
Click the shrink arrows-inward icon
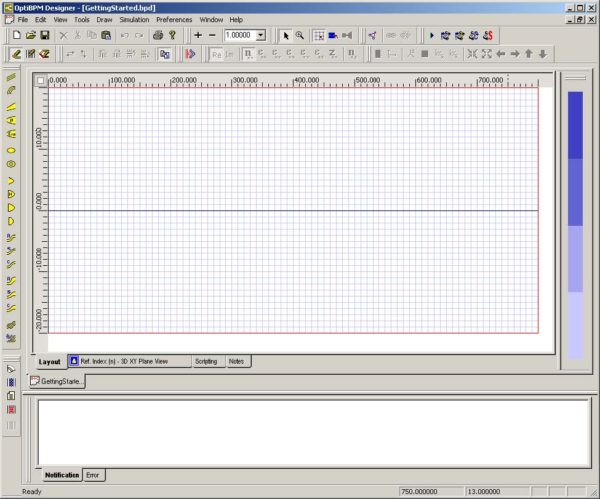pyautogui.click(x=472, y=54)
